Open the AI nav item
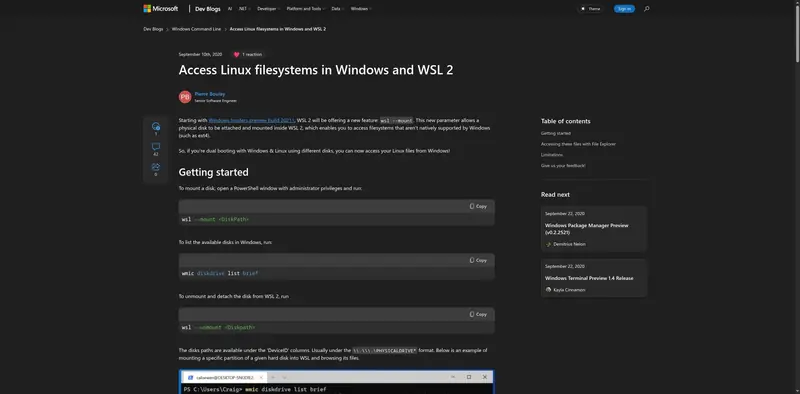Image resolution: width=800 pixels, height=394 pixels. pyautogui.click(x=230, y=9)
